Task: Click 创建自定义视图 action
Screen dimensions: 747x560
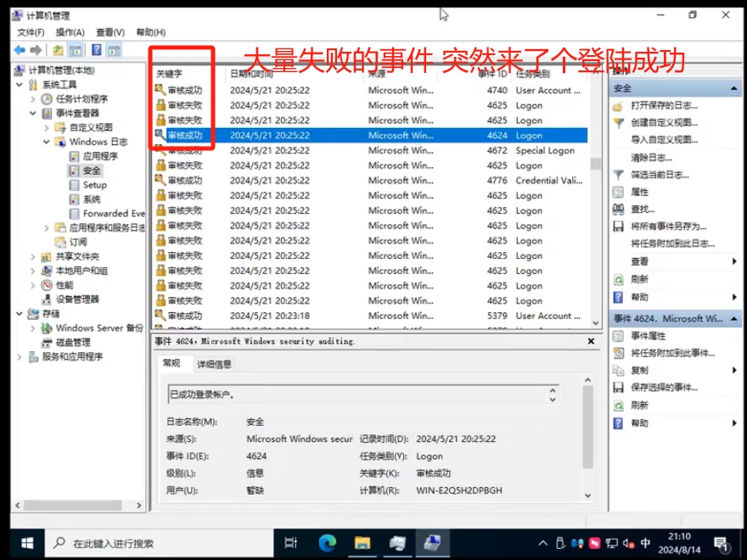Action: (x=664, y=123)
